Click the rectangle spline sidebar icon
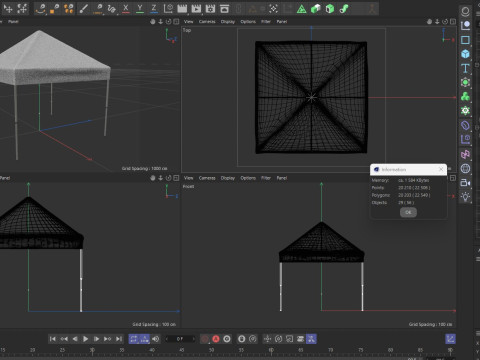Viewport: 480px width, 360px height. [465, 40]
